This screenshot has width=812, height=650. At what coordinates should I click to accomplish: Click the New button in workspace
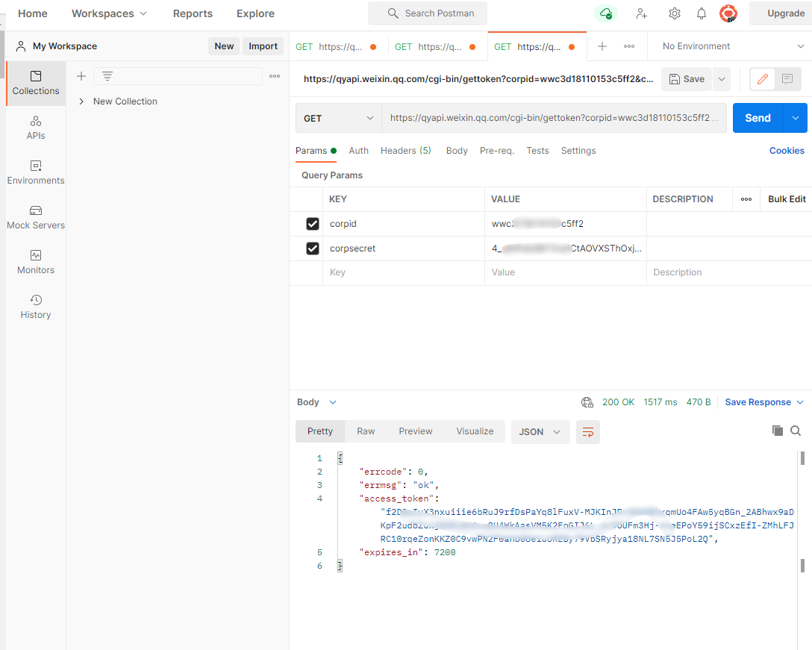224,46
